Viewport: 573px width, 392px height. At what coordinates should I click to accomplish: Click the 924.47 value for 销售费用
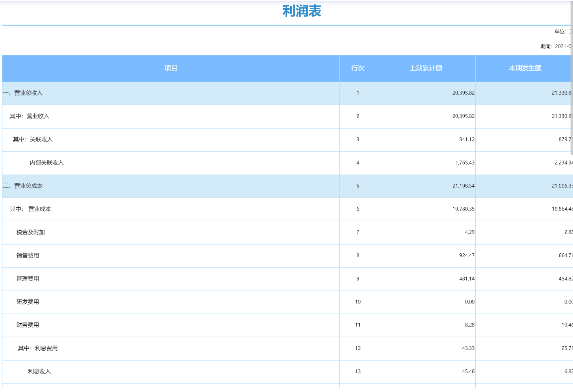click(x=467, y=255)
